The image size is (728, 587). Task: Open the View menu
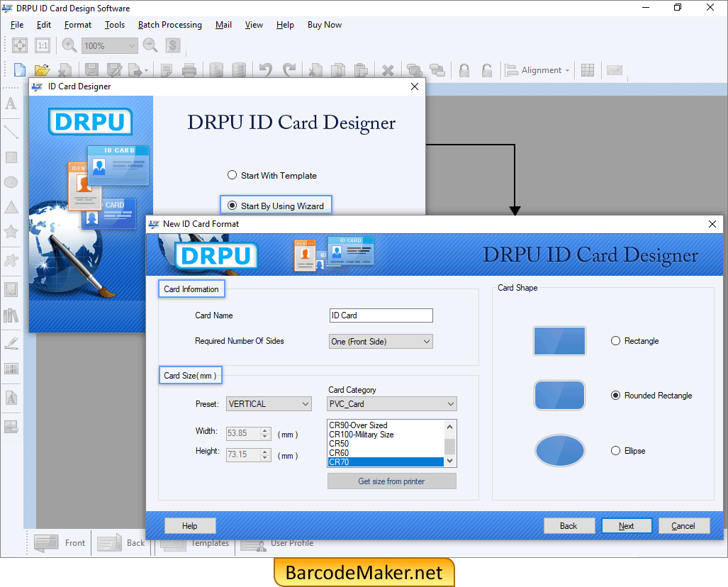(254, 25)
